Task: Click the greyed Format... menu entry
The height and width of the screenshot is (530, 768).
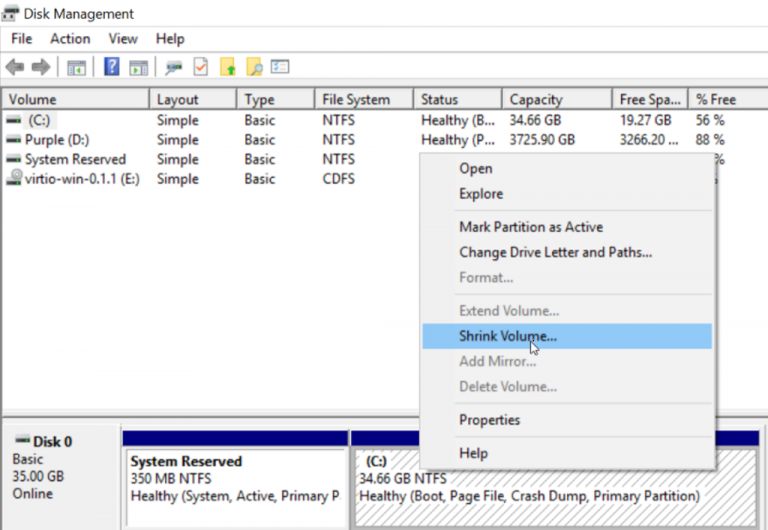Action: 567,278
